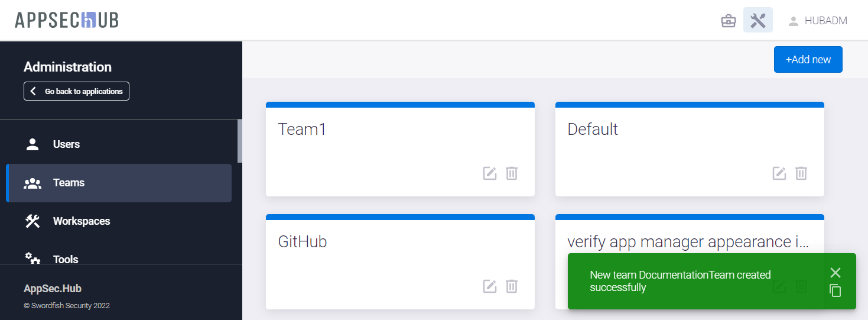Open the briefcase applications icon
Image resolution: width=868 pixels, height=320 pixels.
pos(729,21)
